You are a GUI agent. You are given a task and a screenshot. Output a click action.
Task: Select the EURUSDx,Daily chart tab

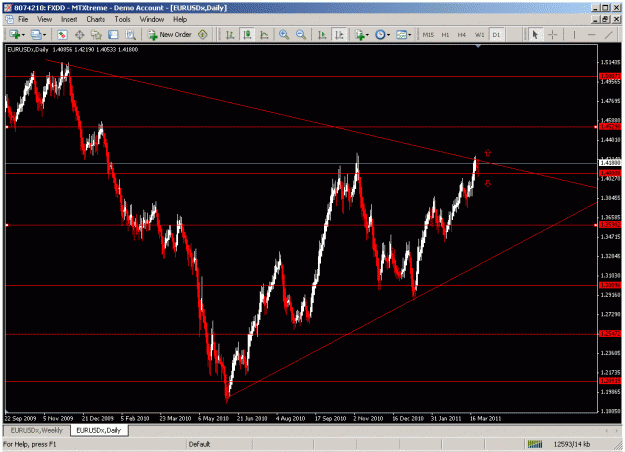tap(99, 430)
